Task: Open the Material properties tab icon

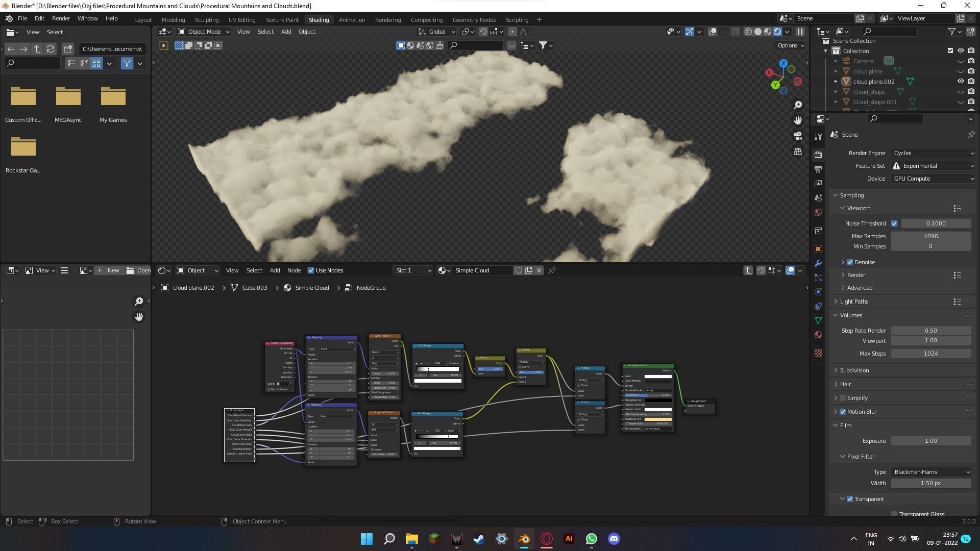Action: (x=818, y=335)
